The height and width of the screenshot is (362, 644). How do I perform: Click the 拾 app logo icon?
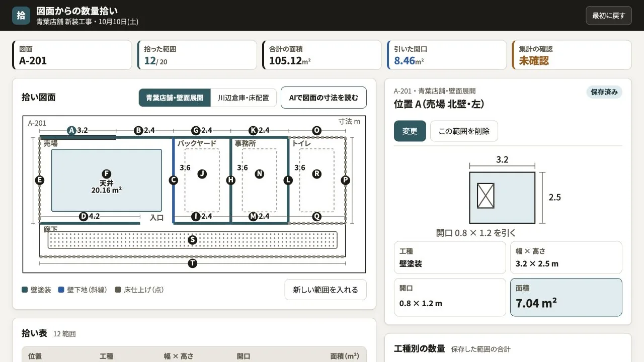click(21, 15)
